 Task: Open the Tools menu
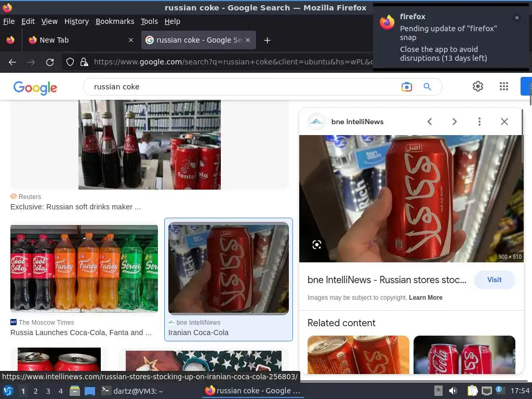pos(149,21)
